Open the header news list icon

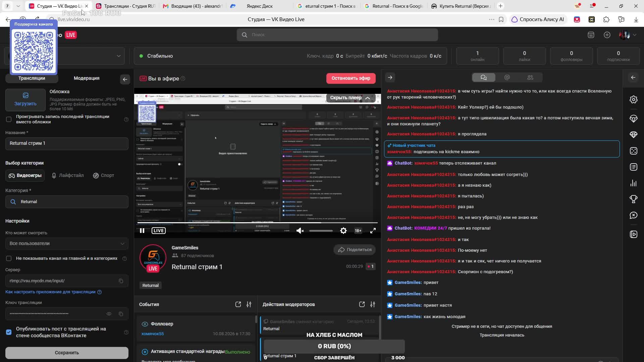[x=591, y=35]
